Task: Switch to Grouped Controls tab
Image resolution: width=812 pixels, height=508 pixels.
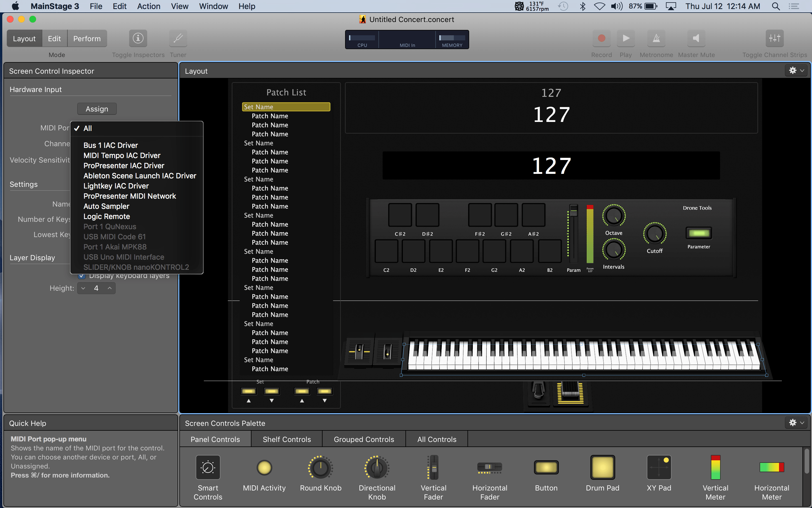Action: (364, 439)
